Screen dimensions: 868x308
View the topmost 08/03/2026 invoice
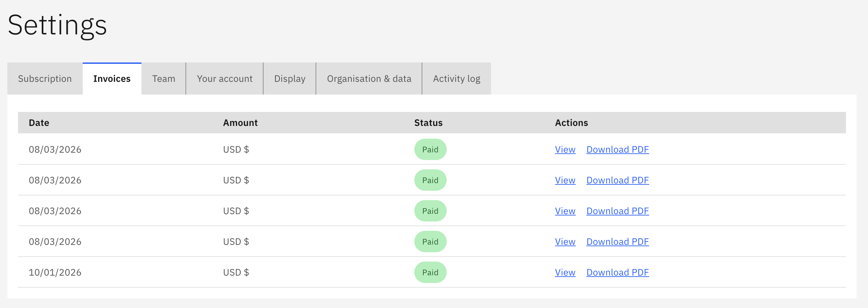pyautogui.click(x=565, y=149)
